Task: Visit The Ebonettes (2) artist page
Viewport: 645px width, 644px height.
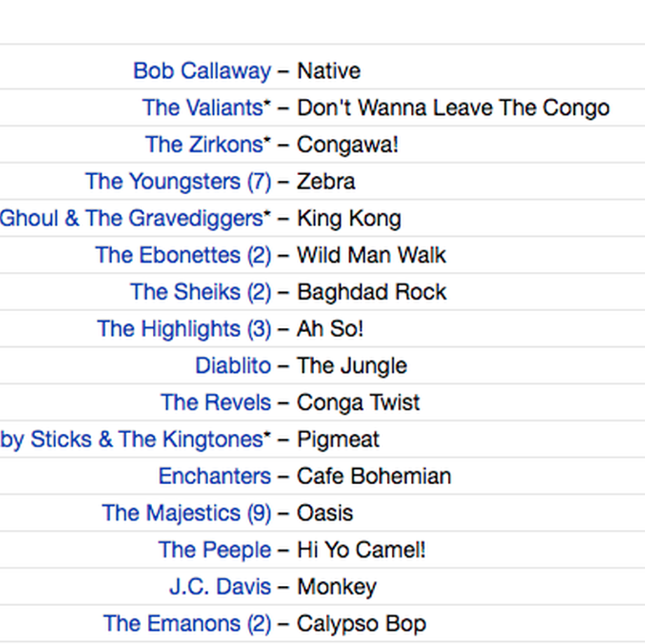Action: (x=183, y=255)
